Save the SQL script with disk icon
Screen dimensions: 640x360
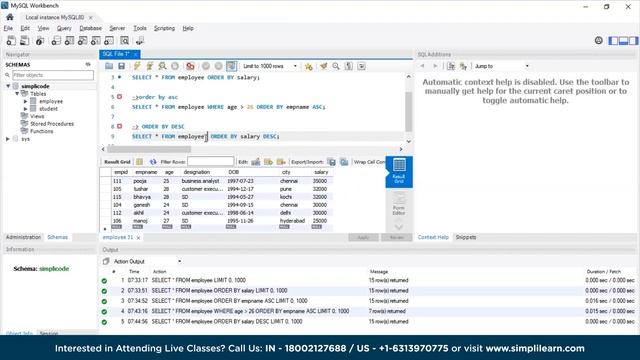(x=121, y=66)
